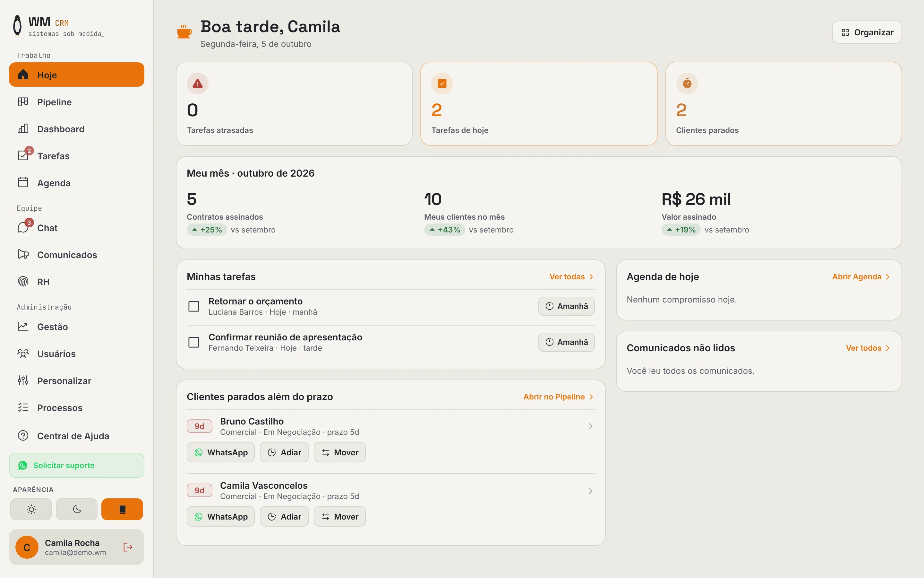Viewport: 924px width, 578px height.
Task: Open the Usuários page
Action: [x=77, y=354]
